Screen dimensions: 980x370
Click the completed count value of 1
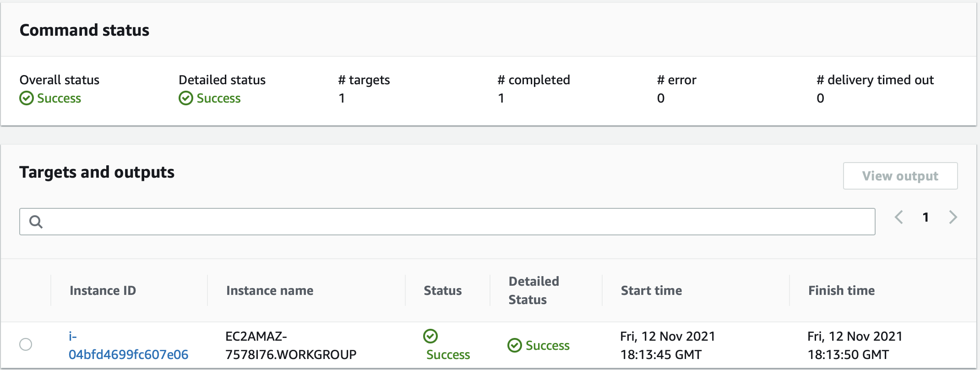pyautogui.click(x=501, y=98)
